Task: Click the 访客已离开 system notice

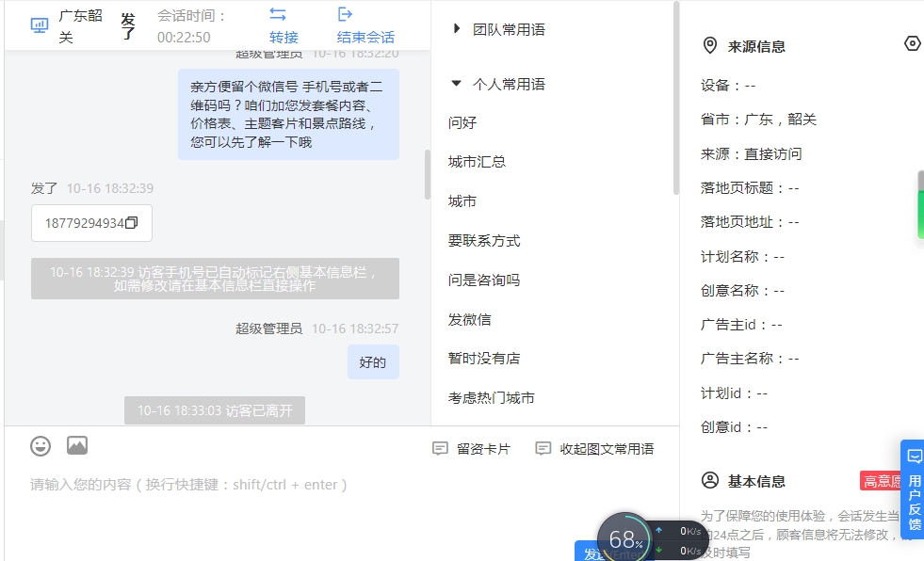Action: pos(215,410)
